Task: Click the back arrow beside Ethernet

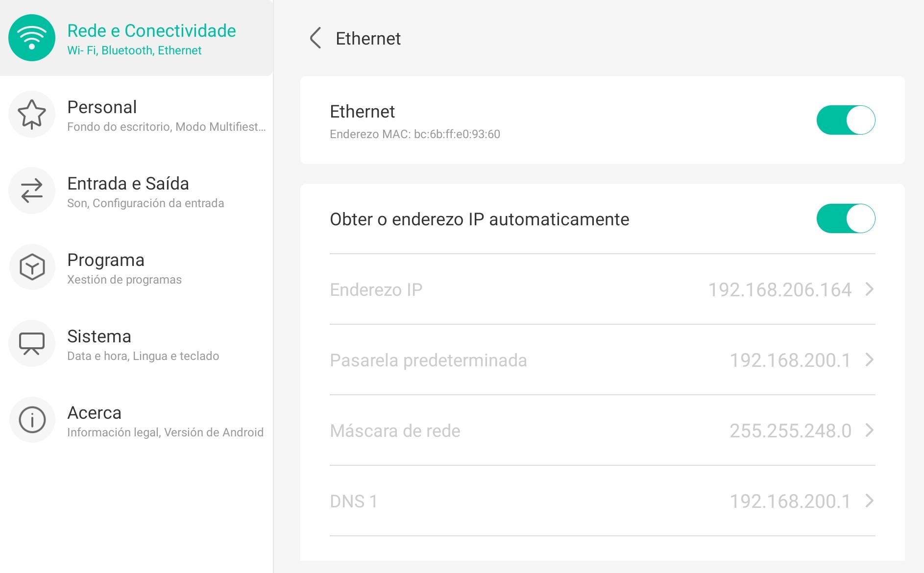Action: 315,38
